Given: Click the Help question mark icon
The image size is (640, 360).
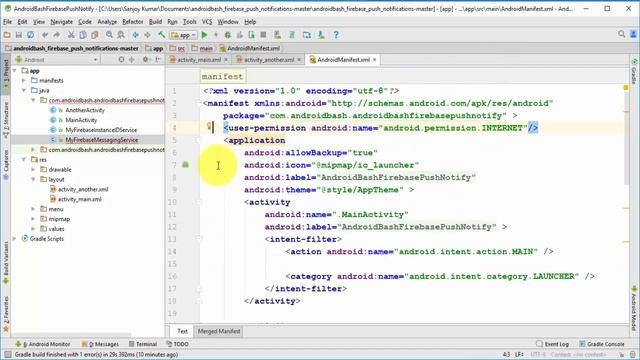Looking at the screenshot, I should pos(336,35).
